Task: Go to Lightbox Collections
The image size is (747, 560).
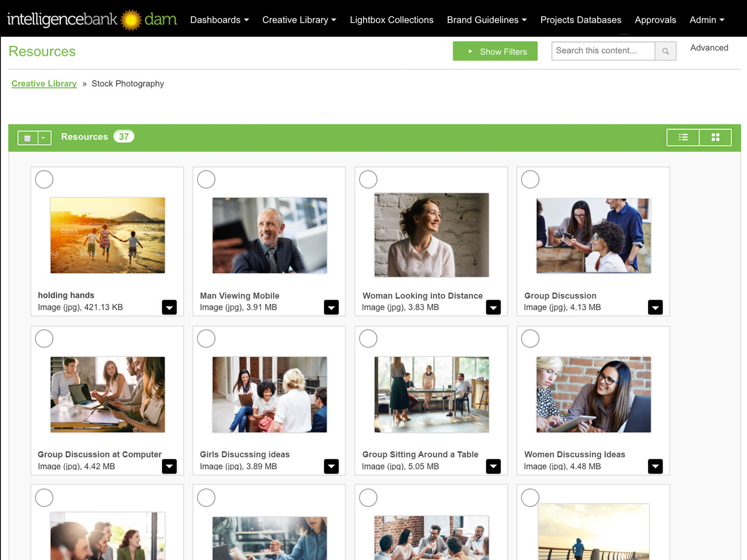Action: pos(392,20)
